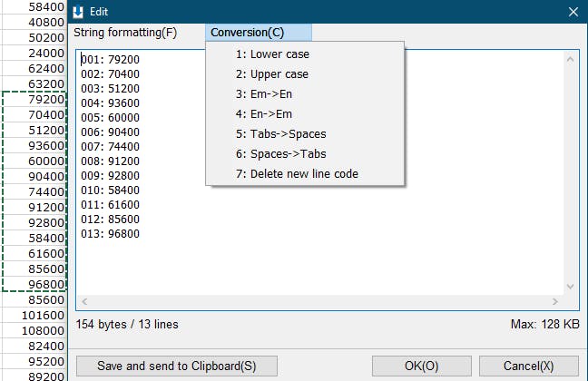Click vertical scrollbar up arrow

click(x=571, y=58)
